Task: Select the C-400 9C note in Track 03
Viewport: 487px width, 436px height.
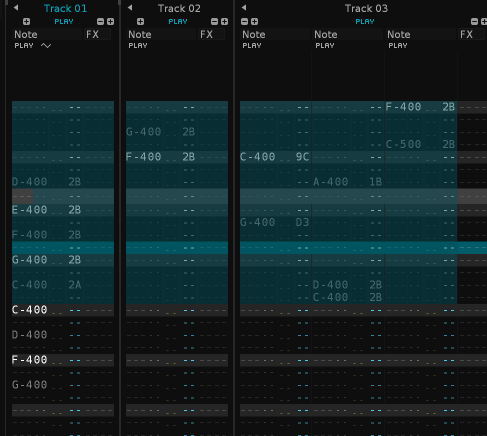Action: click(x=275, y=157)
